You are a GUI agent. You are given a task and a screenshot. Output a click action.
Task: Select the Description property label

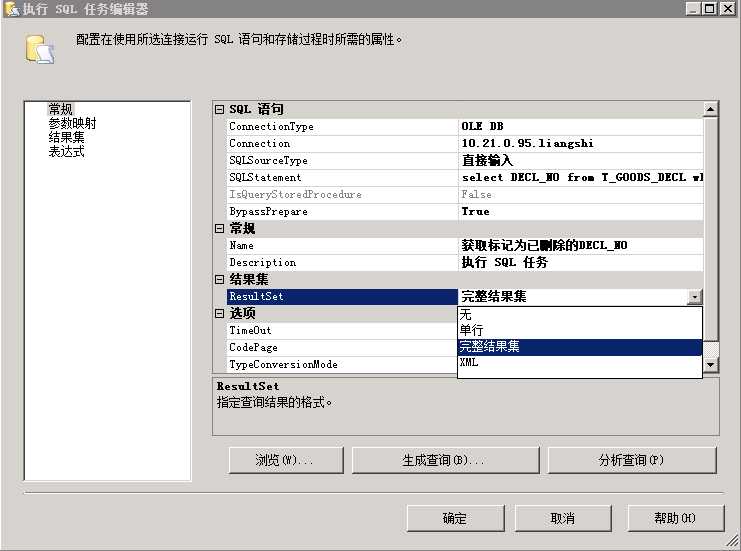click(x=342, y=263)
